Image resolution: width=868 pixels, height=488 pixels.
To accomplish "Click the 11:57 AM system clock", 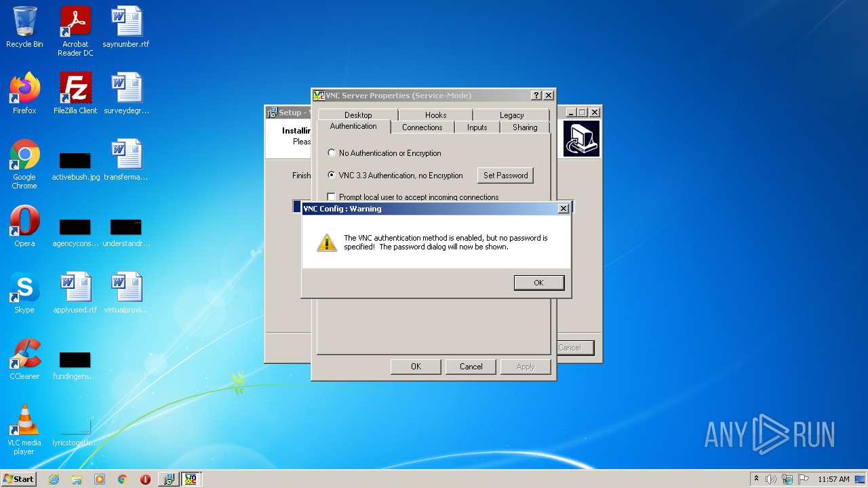I will 833,479.
